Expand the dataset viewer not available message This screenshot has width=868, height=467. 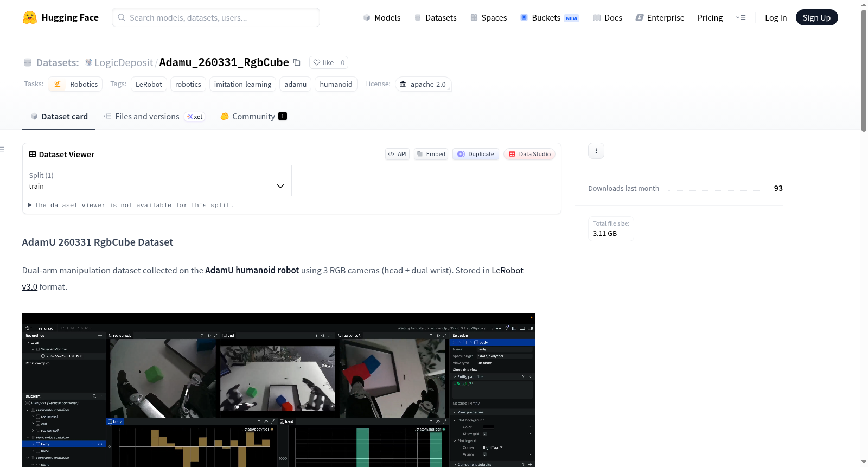coord(131,205)
